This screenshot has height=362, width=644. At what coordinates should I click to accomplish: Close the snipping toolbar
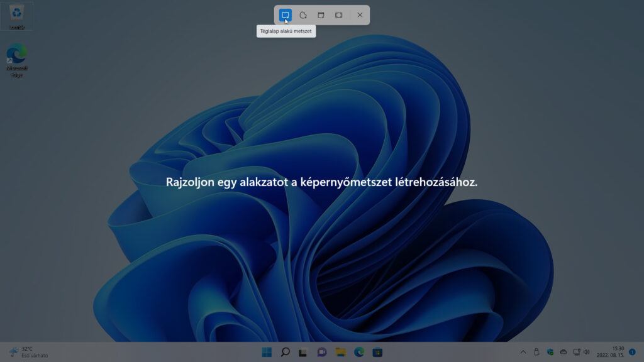(360, 15)
